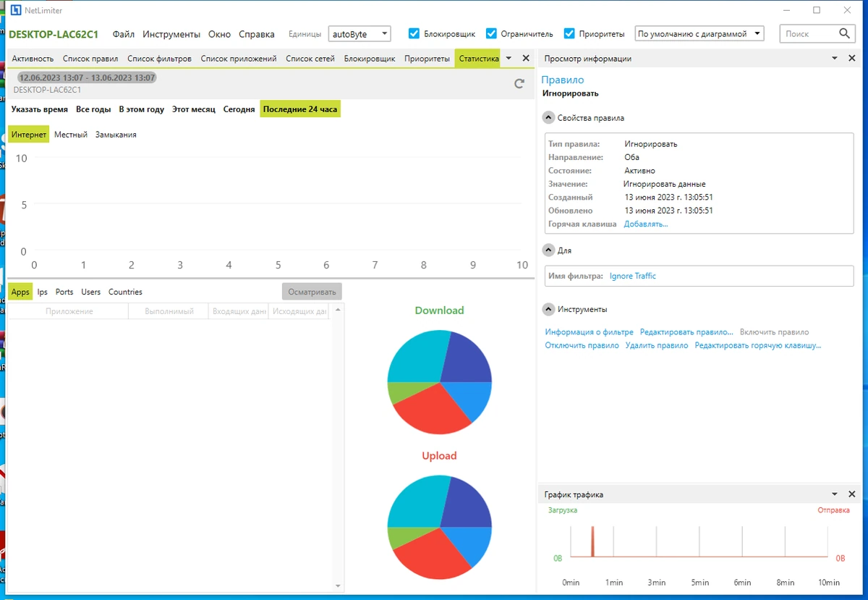Open the autoByte units dropdown
The height and width of the screenshot is (600, 868).
[359, 34]
